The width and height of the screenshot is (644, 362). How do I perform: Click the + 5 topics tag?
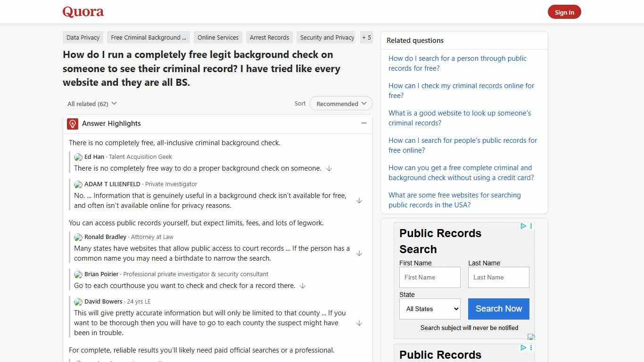click(366, 37)
